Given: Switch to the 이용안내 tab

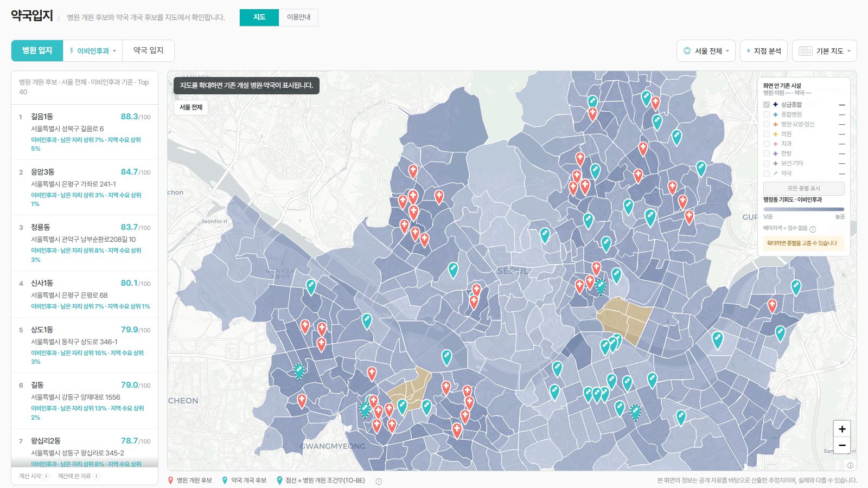Looking at the screenshot, I should pyautogui.click(x=298, y=17).
